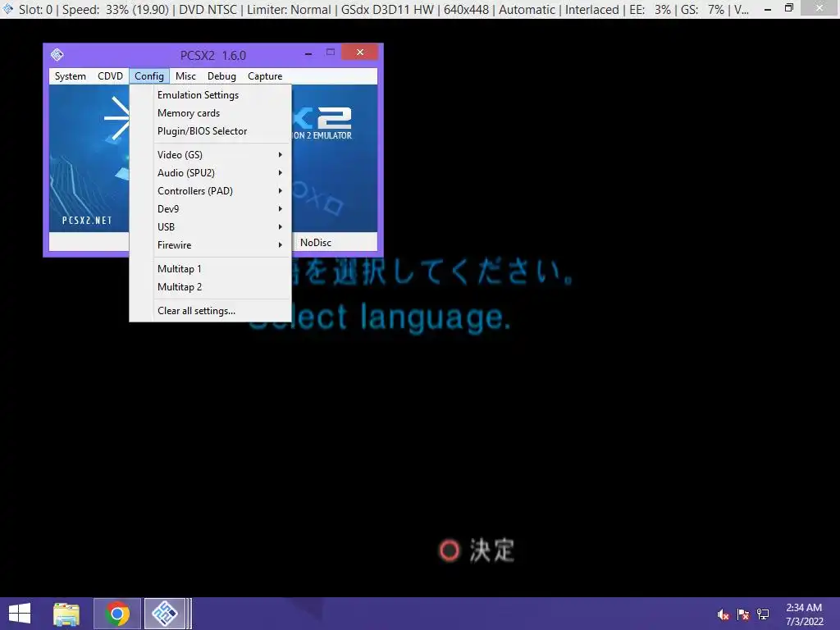Expand the Dev9 submenu

point(211,209)
